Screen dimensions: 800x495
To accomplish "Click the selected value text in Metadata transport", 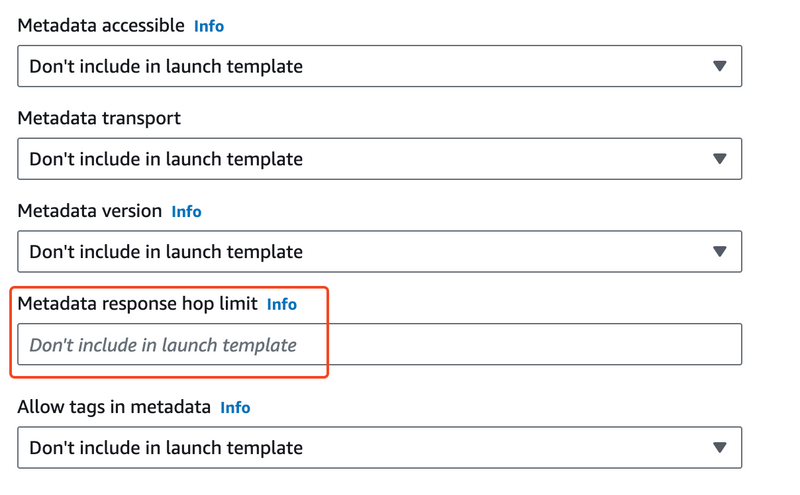I will point(166,159).
